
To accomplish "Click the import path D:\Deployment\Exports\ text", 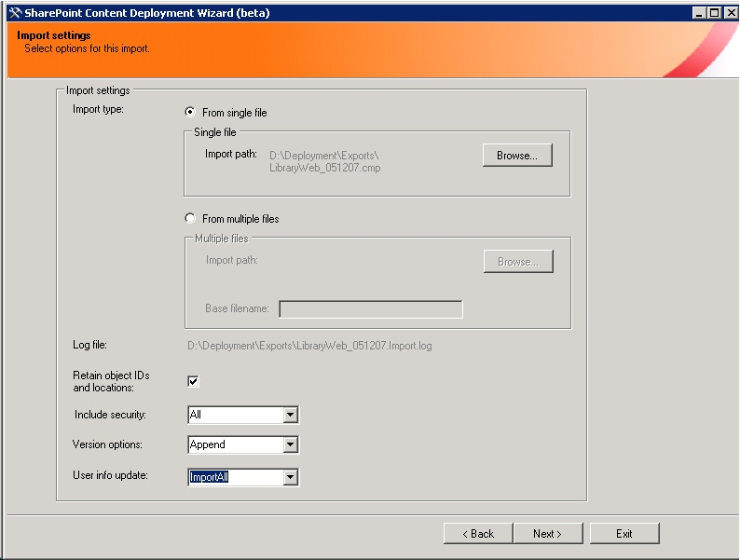I will pyautogui.click(x=324, y=156).
